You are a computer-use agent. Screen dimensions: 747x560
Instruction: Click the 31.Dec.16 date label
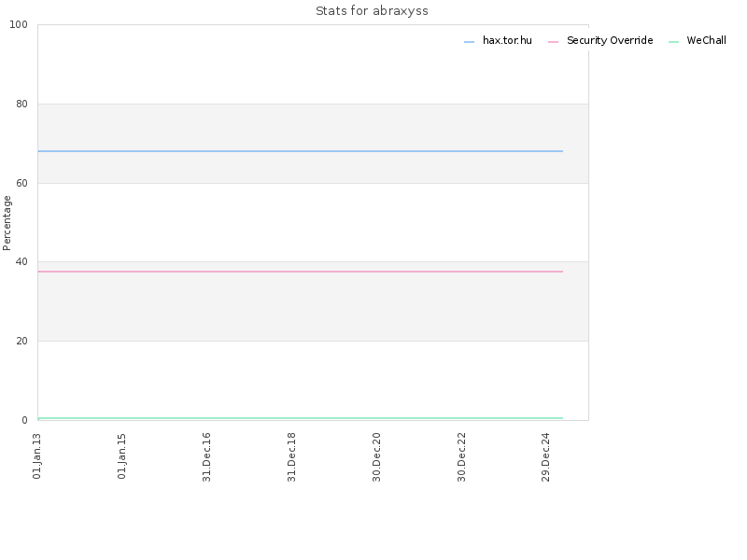[x=206, y=457]
